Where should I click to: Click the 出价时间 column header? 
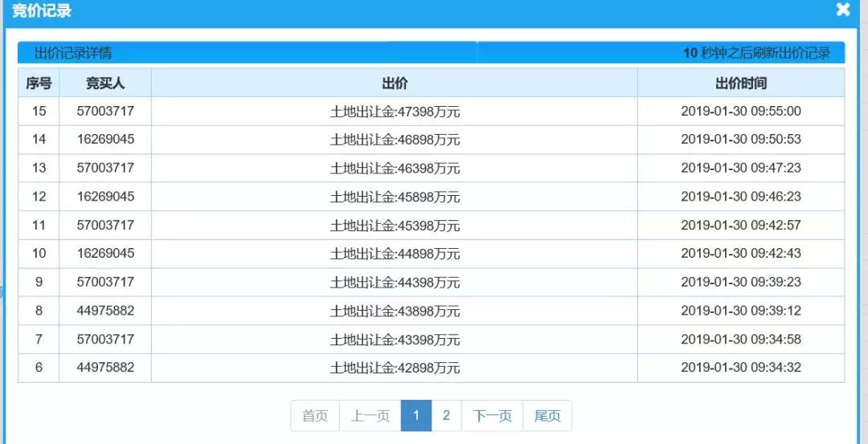(740, 83)
